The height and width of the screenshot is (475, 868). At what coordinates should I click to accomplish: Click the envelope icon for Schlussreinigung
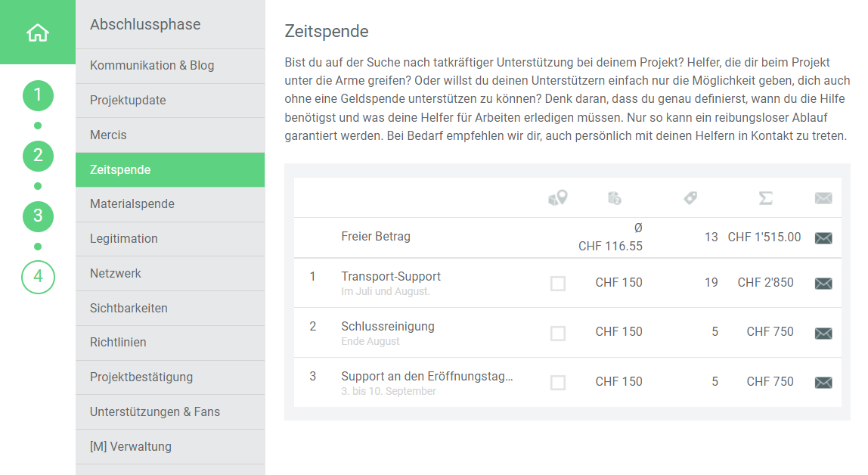(x=823, y=333)
